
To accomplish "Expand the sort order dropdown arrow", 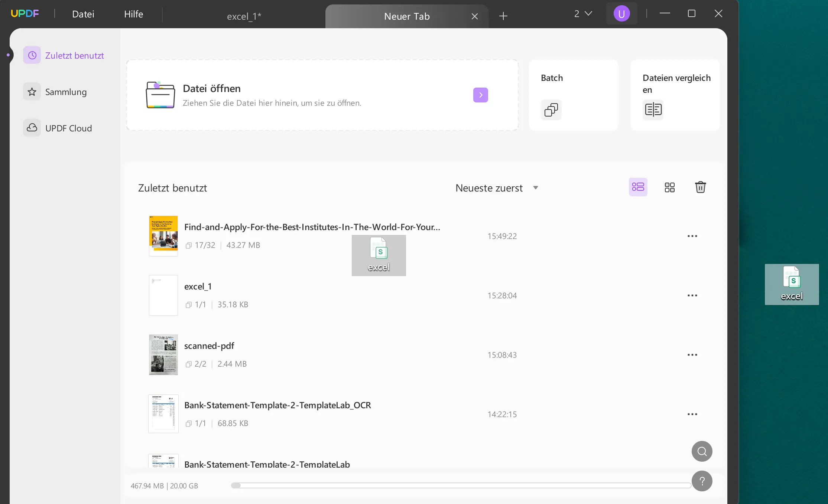I will point(535,188).
